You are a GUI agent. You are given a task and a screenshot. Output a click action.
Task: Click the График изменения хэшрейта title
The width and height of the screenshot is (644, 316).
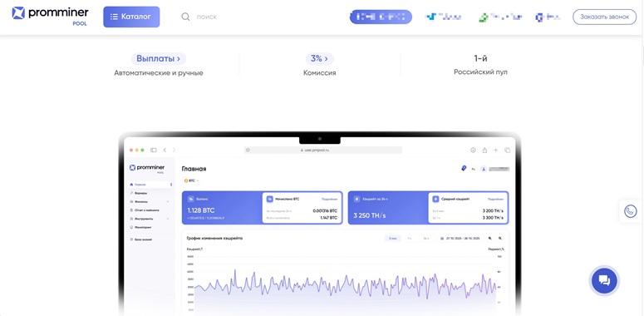(x=214, y=238)
